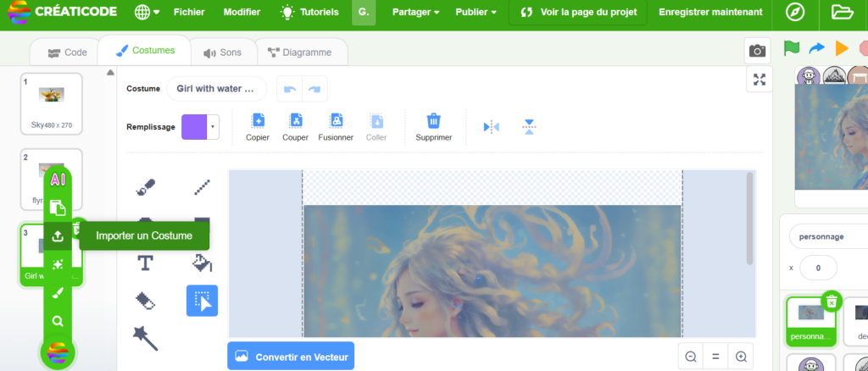Delete the personnage sprite with trash badge
This screenshot has width=868, height=371.
831,302
